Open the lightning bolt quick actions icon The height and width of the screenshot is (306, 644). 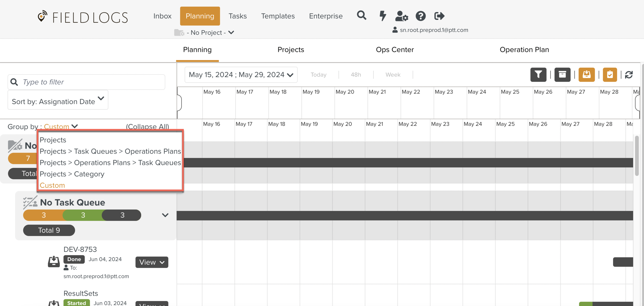(x=383, y=16)
